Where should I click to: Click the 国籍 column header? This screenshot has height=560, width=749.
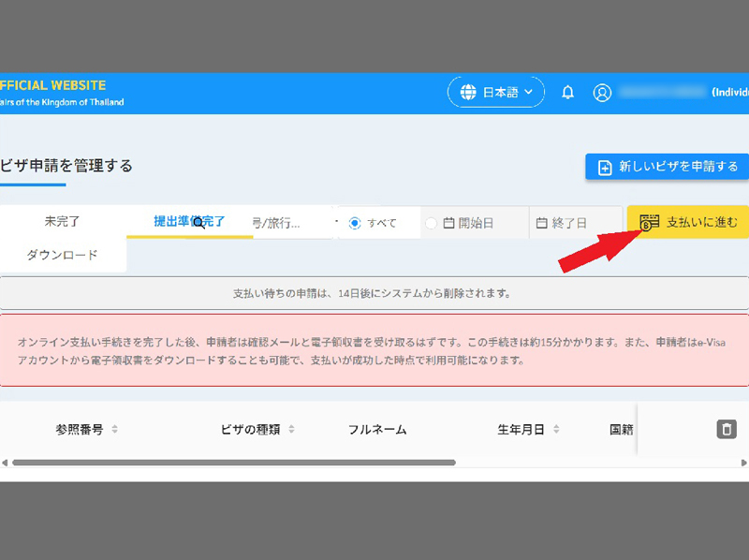pyautogui.click(x=622, y=430)
